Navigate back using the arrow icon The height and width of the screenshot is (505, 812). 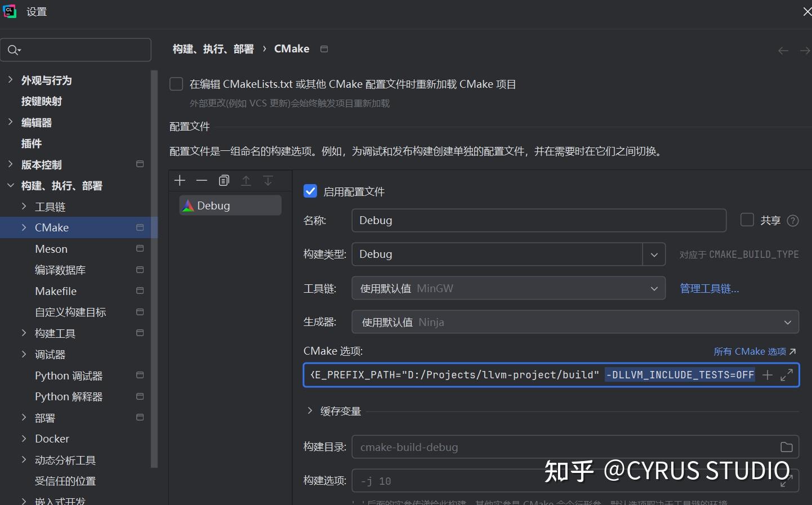tap(783, 50)
